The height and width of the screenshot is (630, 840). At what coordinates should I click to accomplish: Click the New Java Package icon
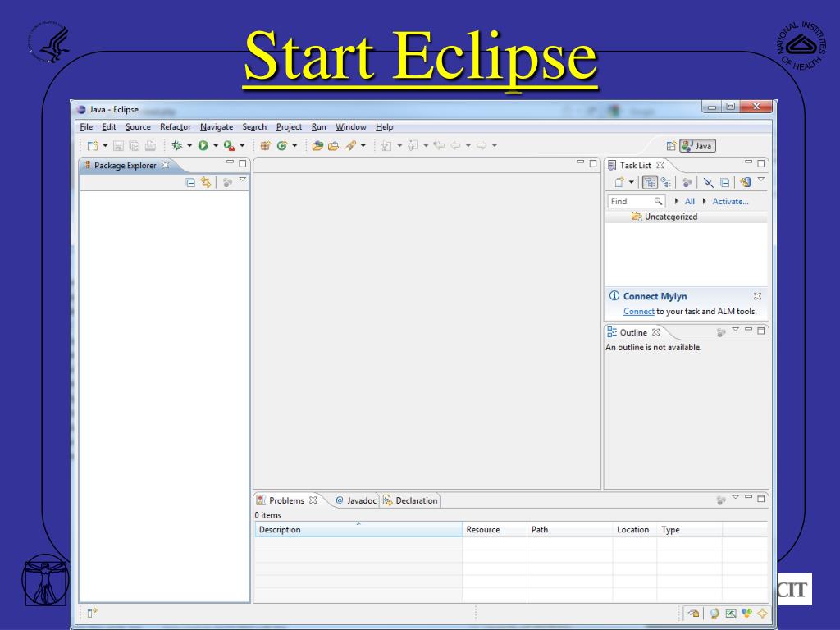(265, 146)
